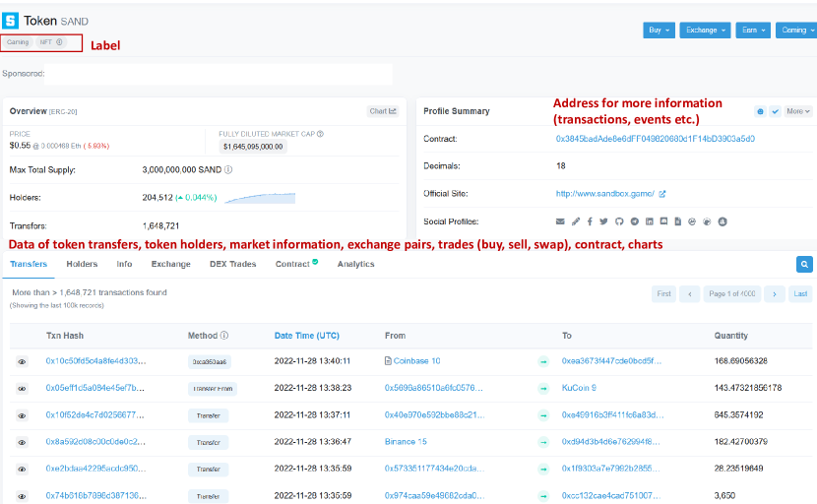817x504 pixels.
Task: Open the GitHub social profile icon
Action: (619, 221)
